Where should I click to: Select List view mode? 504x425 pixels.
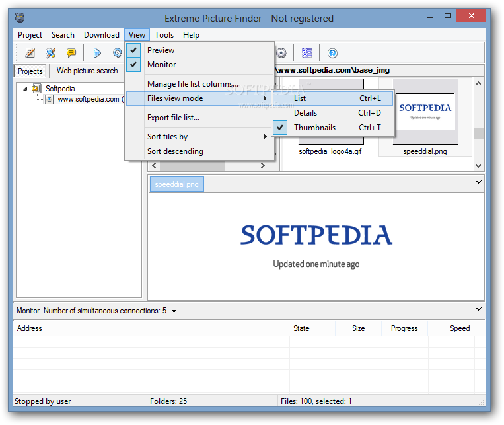coord(333,98)
